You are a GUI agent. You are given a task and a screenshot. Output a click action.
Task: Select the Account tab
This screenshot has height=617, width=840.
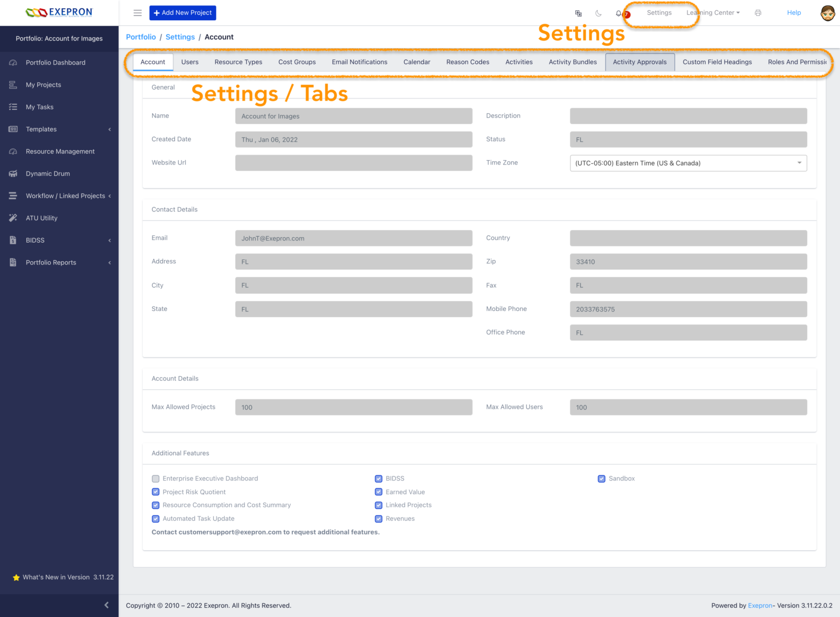(153, 62)
